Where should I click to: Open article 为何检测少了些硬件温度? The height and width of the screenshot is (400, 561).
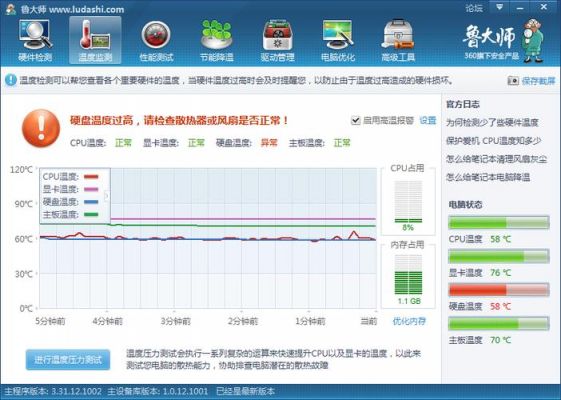pos(492,122)
